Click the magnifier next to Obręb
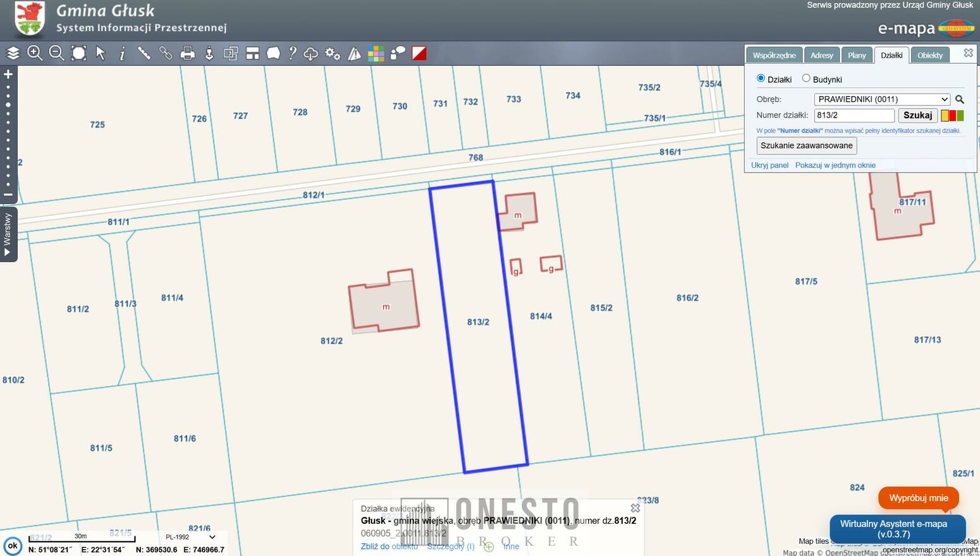The image size is (980, 556). 959,99
